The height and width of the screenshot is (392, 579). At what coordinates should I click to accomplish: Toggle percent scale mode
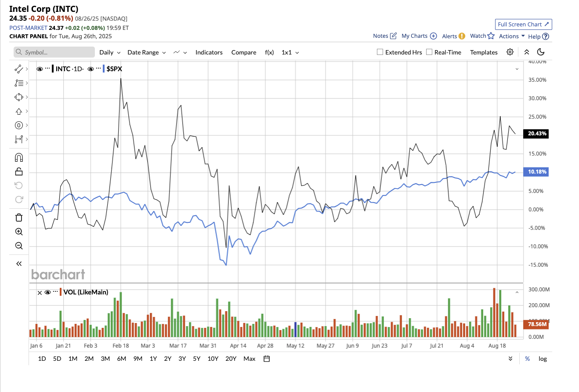[x=527, y=359]
